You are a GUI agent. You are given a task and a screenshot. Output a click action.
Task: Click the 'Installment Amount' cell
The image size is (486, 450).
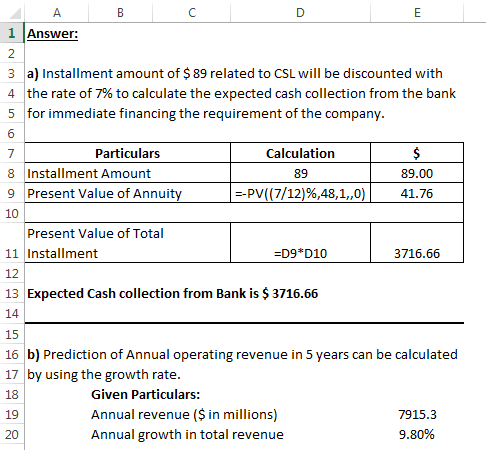pyautogui.click(x=127, y=173)
